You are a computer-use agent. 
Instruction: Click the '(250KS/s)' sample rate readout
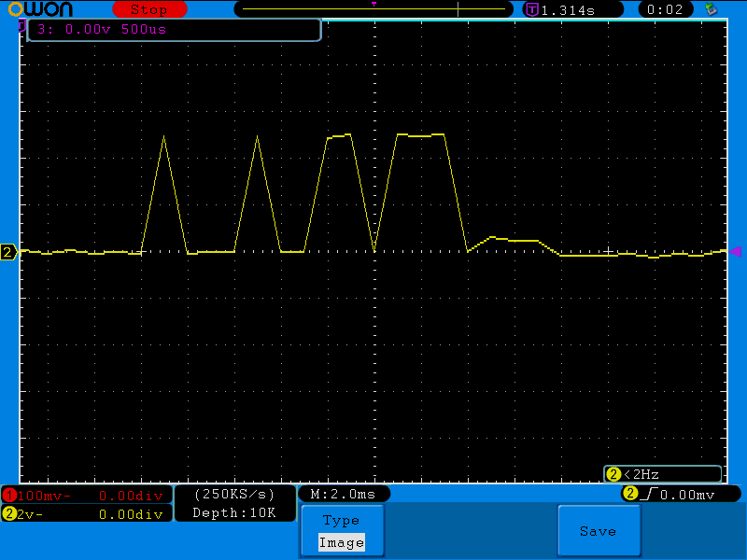[235, 495]
